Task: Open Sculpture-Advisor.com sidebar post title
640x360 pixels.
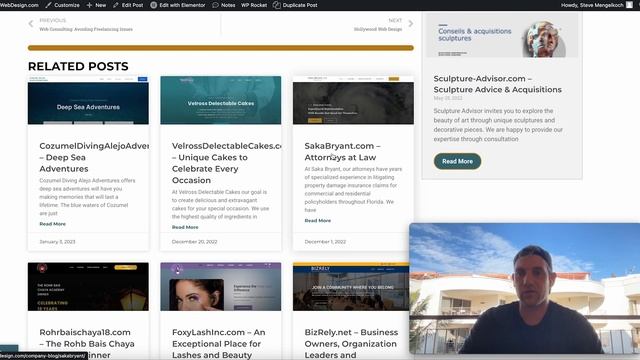Action: click(x=498, y=84)
